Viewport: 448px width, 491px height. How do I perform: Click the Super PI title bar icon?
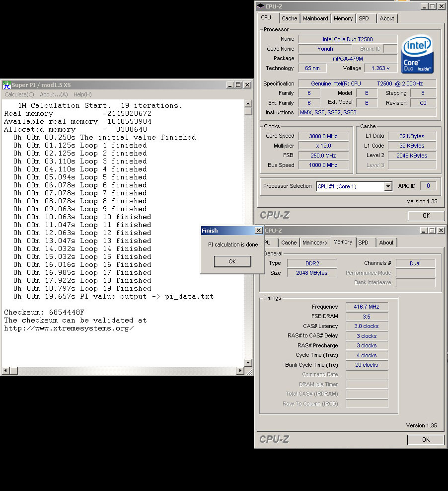[6, 85]
